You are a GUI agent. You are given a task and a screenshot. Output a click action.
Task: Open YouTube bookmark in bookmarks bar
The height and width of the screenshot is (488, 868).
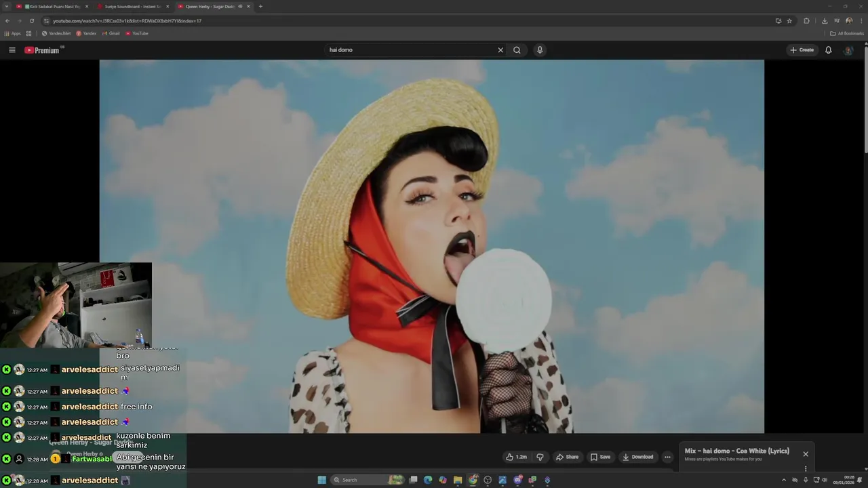(137, 33)
